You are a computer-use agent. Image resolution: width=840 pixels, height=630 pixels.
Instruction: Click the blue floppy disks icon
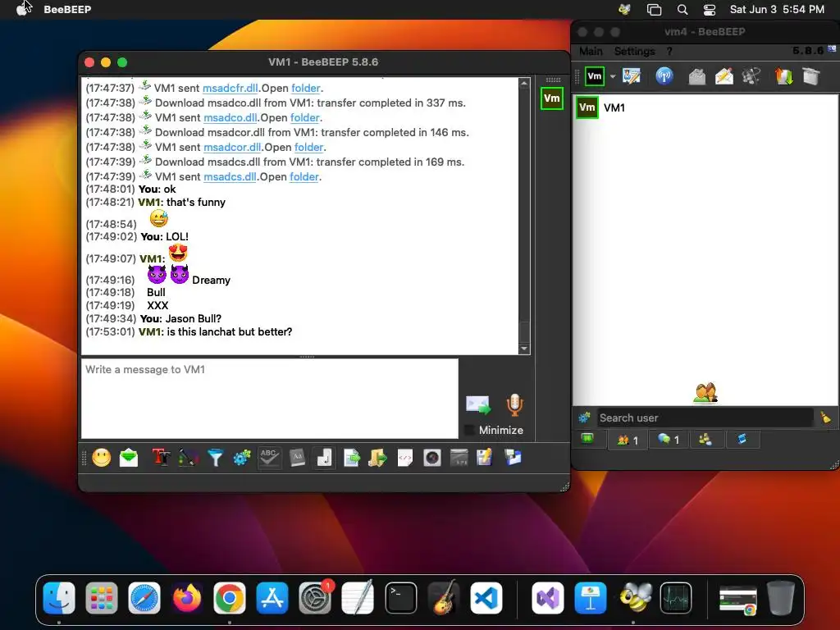pyautogui.click(x=513, y=458)
